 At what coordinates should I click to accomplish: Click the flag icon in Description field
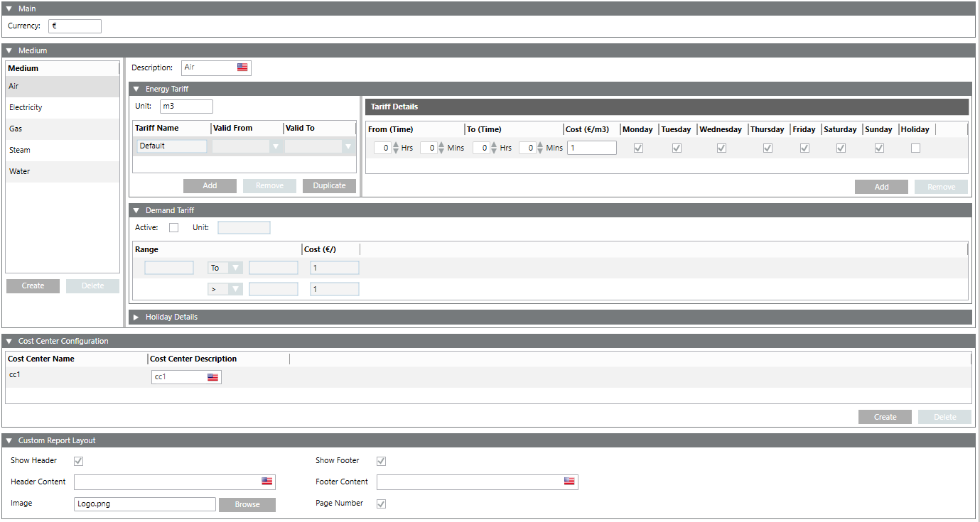[242, 67]
